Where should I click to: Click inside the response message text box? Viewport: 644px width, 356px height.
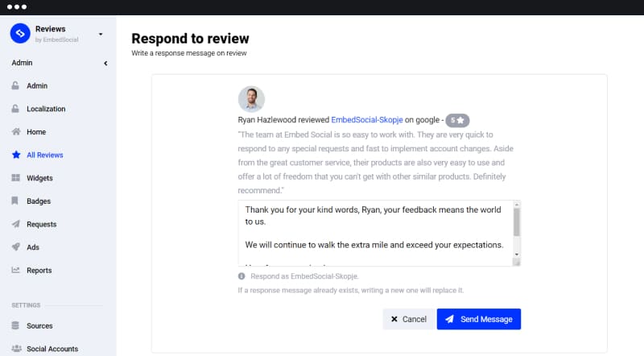(x=376, y=233)
